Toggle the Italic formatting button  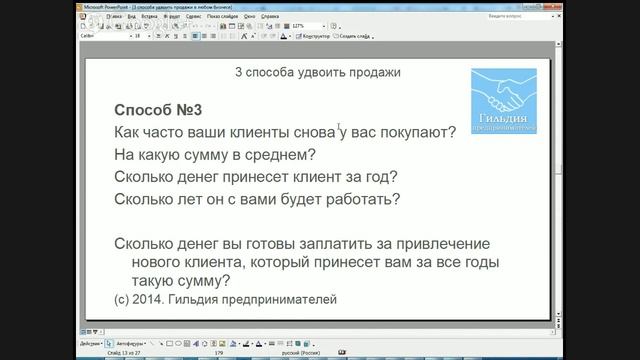[167, 36]
